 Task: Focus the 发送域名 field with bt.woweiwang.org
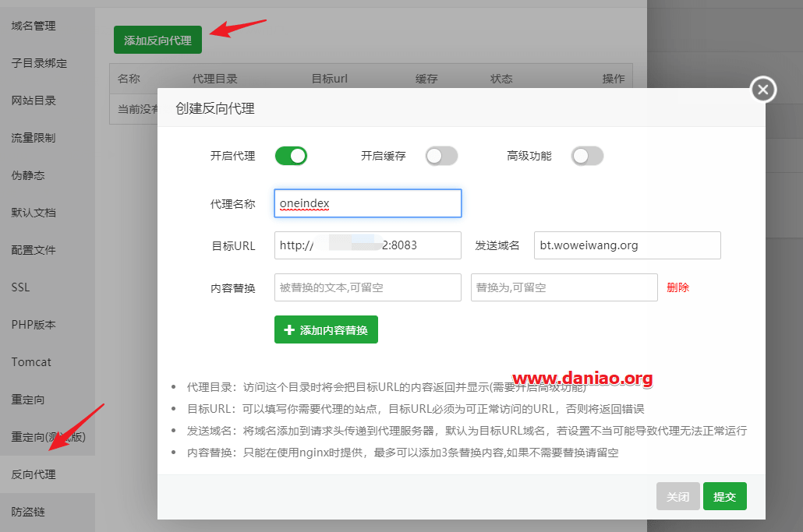pyautogui.click(x=628, y=245)
